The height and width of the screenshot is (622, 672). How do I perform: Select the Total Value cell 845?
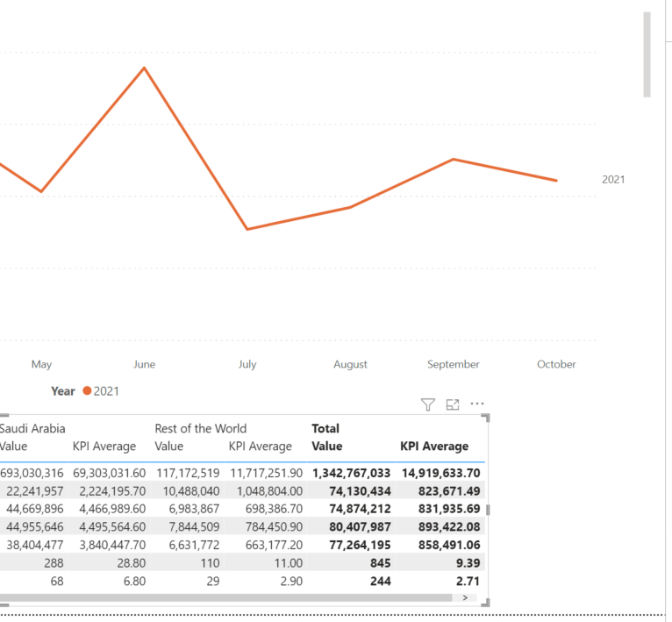point(381,563)
